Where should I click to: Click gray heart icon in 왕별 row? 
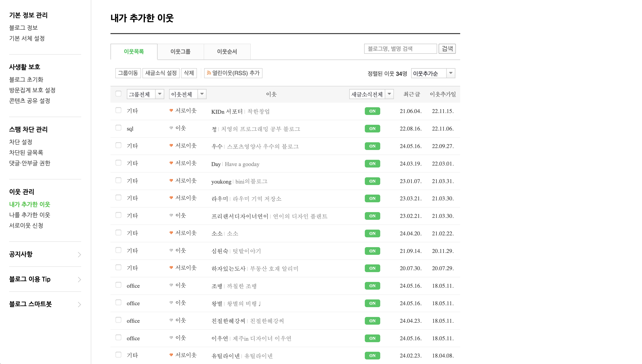[171, 303]
